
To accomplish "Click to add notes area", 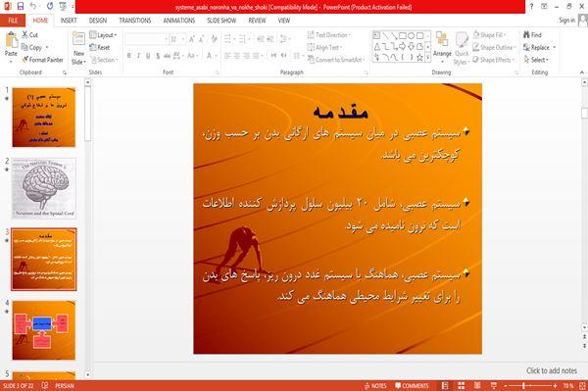I will 551,370.
